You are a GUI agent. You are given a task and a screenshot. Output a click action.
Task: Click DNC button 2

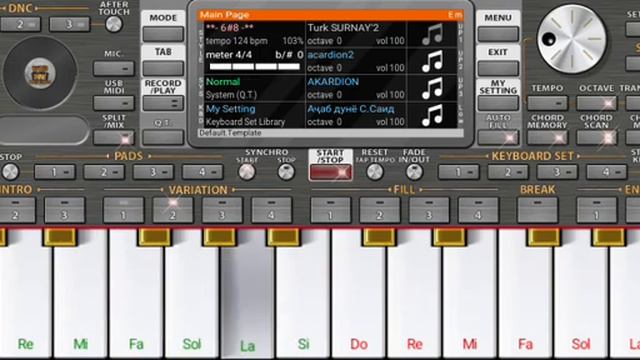[20, 24]
